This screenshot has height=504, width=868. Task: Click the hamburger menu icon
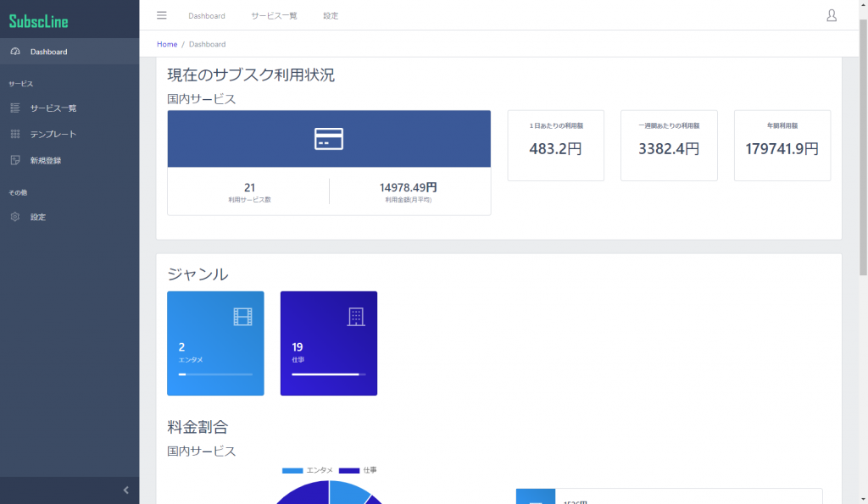(x=162, y=15)
